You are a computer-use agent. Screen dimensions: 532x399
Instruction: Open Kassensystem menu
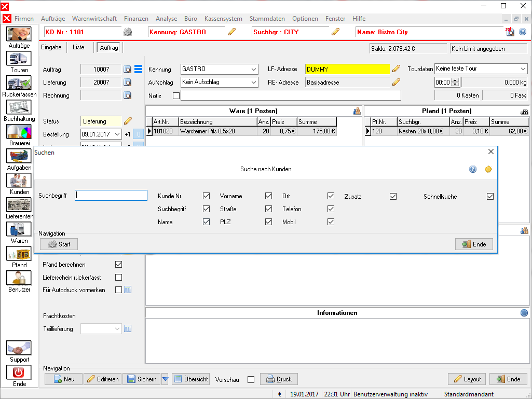(223, 19)
